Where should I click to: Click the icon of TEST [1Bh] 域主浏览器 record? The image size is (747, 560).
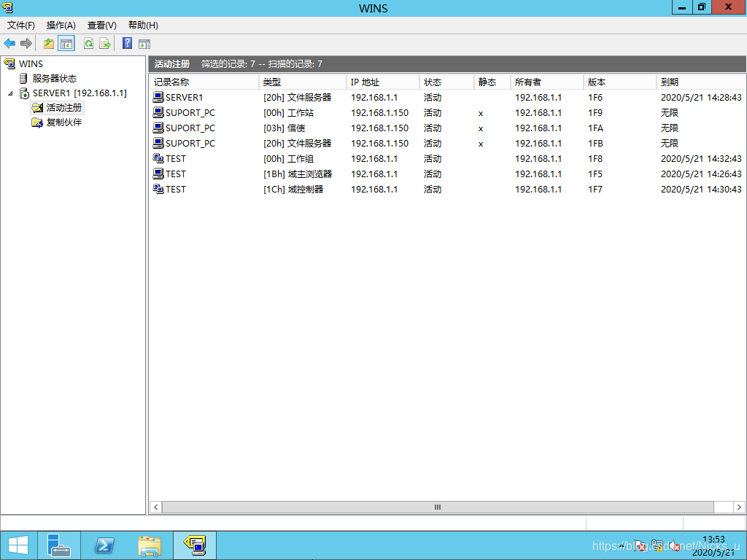[158, 174]
